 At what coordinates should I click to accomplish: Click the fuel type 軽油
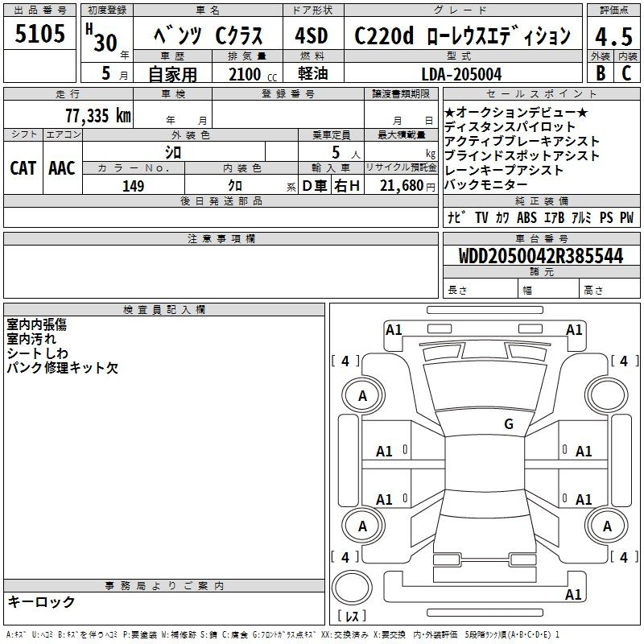(313, 73)
